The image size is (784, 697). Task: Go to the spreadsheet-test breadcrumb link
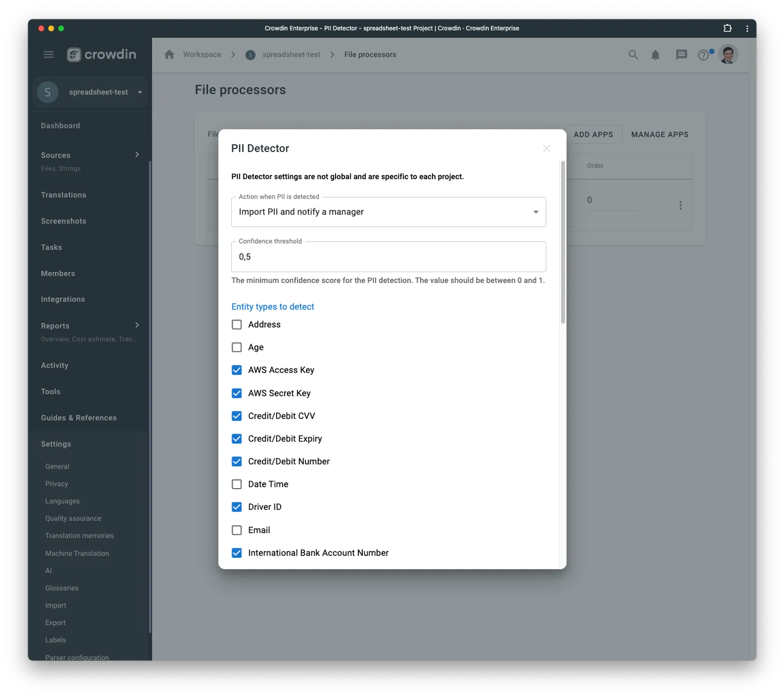291,55
